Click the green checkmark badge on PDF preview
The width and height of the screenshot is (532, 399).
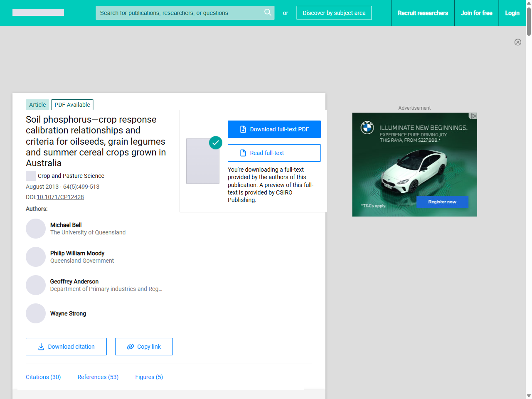point(215,143)
